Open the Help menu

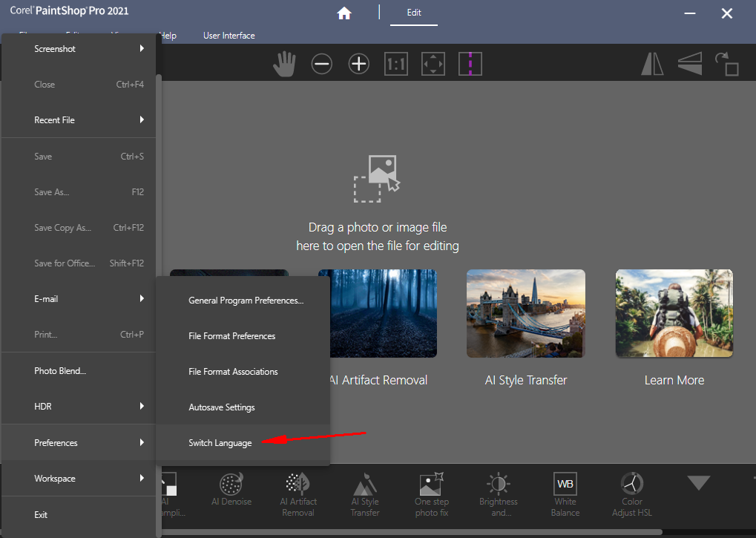click(168, 36)
